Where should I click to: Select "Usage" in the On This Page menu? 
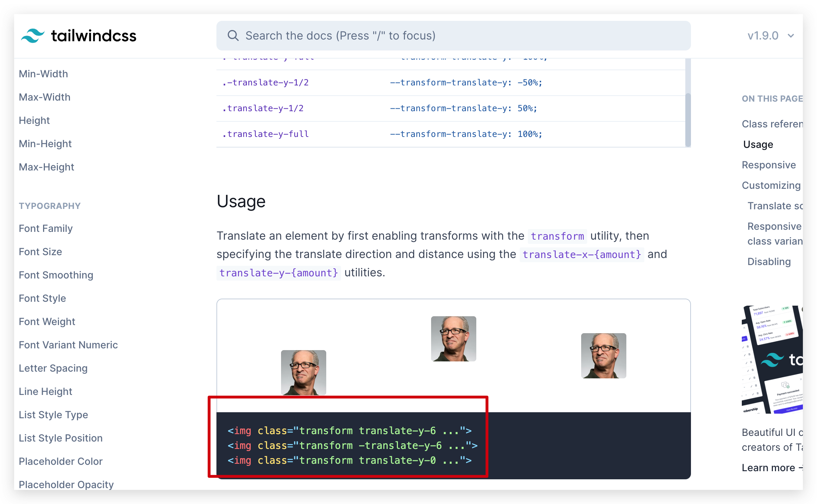click(758, 144)
